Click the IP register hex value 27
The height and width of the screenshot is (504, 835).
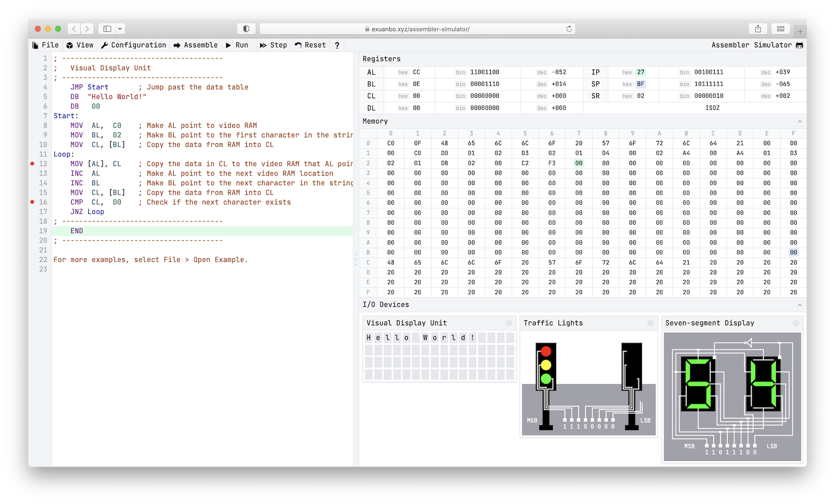(641, 72)
